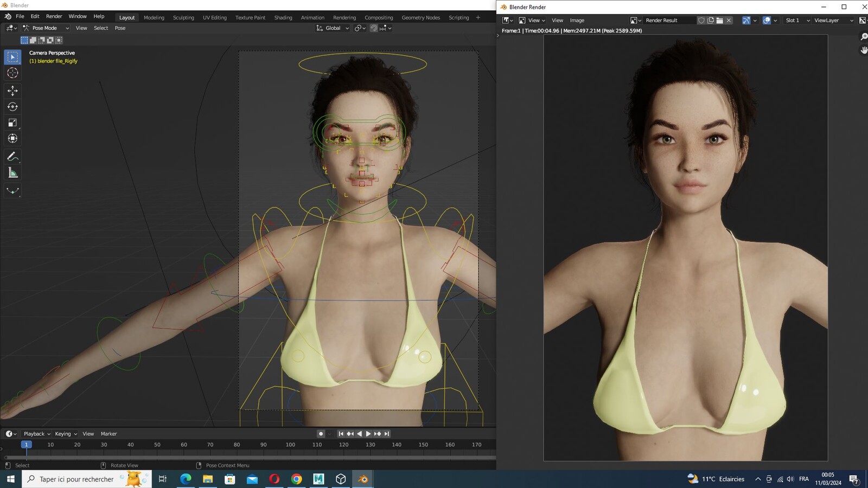The width and height of the screenshot is (868, 488).
Task: Open the viewport editor type dropdown
Action: 11,28
